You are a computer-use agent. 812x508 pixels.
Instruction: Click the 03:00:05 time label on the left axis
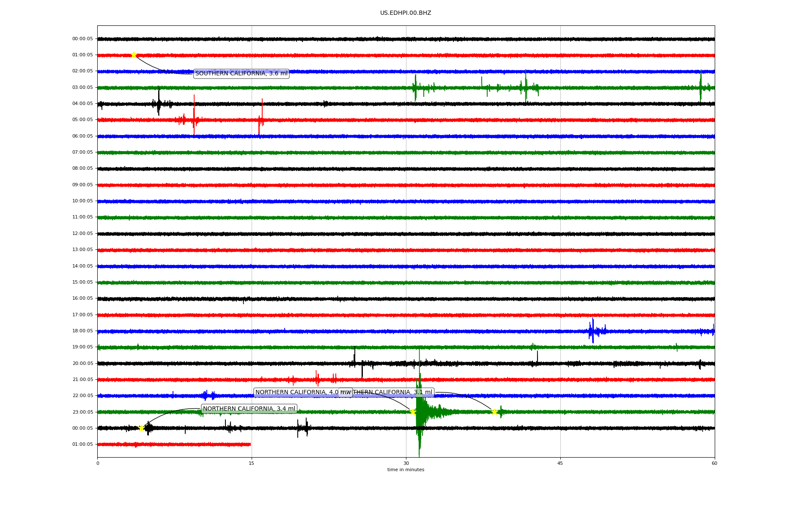click(x=82, y=88)
